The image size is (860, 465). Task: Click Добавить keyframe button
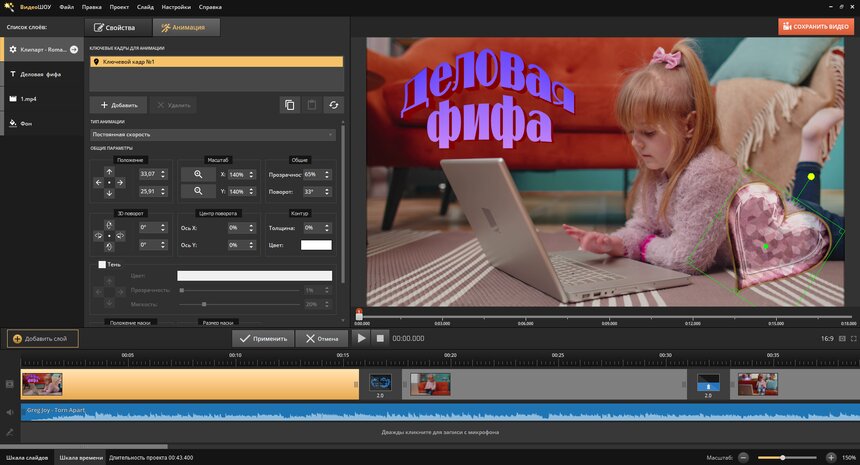[118, 105]
